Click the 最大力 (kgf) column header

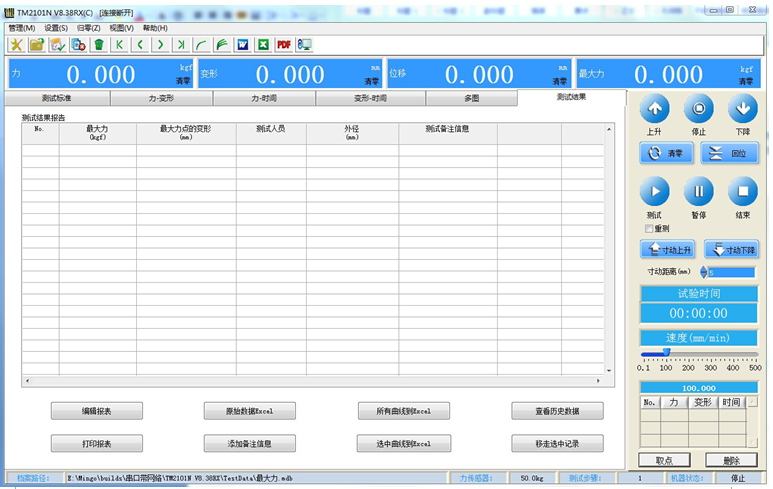coord(98,133)
